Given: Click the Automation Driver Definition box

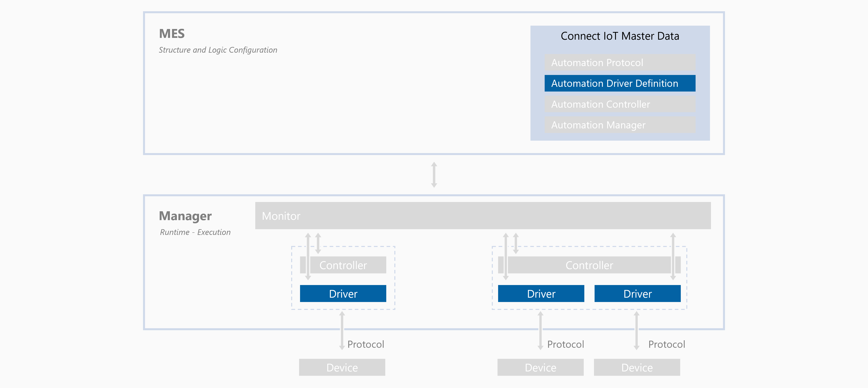Looking at the screenshot, I should (620, 83).
